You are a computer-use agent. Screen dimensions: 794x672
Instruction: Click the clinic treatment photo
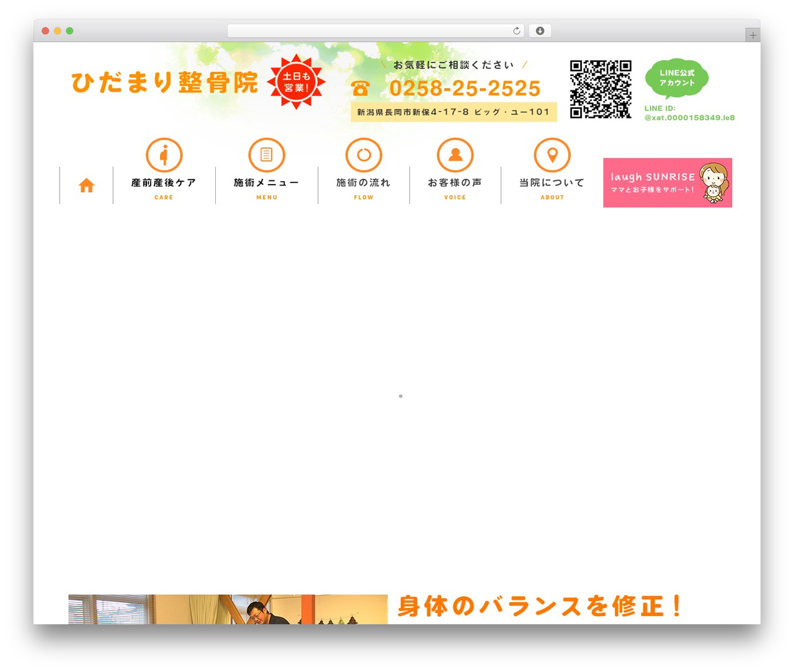pos(228,609)
